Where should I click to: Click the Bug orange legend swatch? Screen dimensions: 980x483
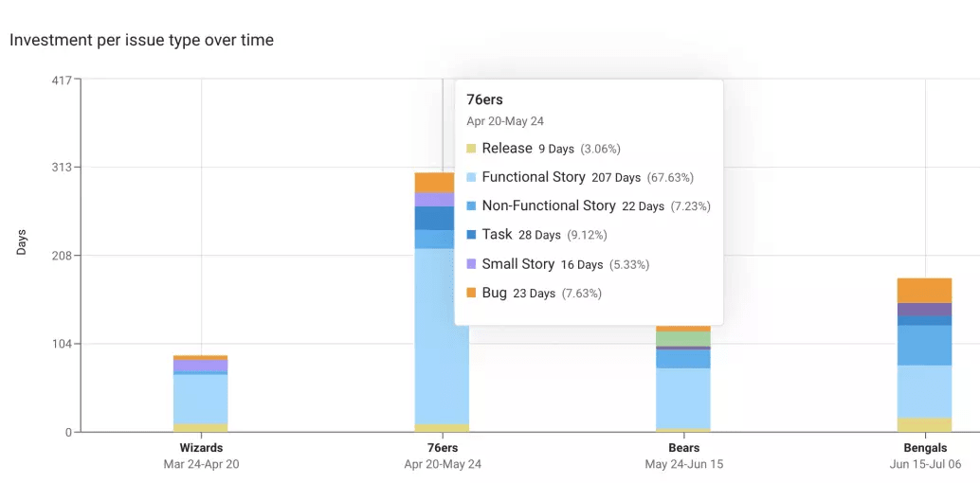tap(471, 293)
